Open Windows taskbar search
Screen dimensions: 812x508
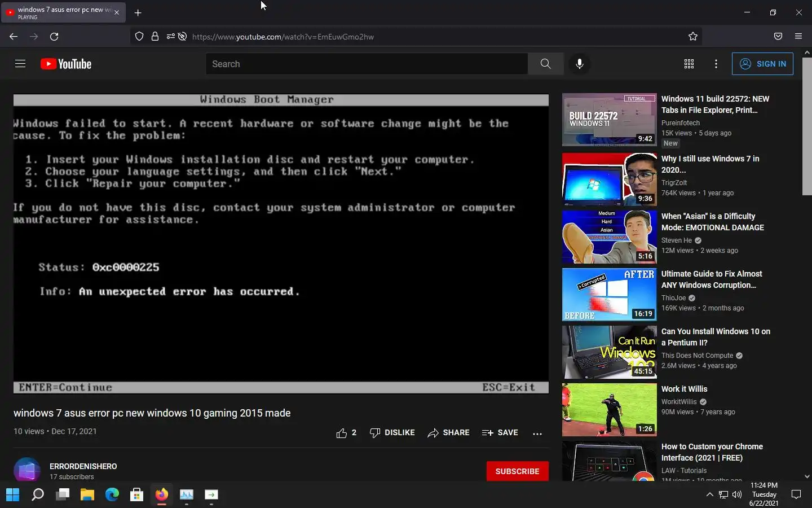38,495
